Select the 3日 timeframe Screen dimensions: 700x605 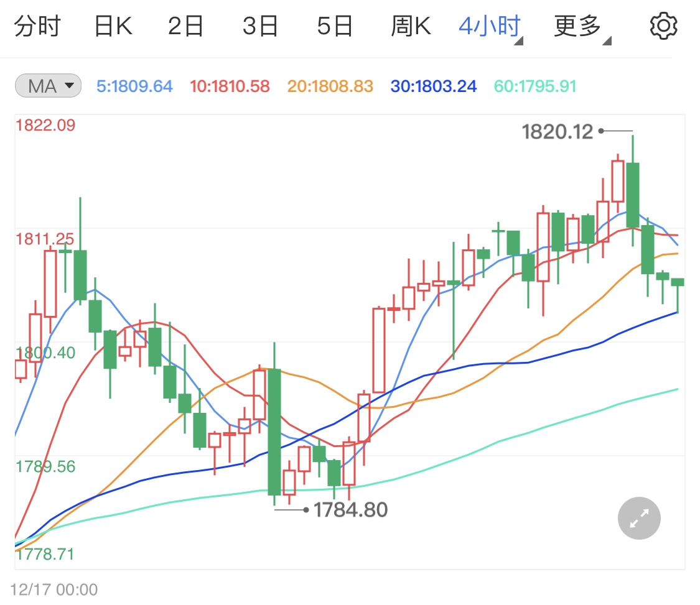[260, 25]
